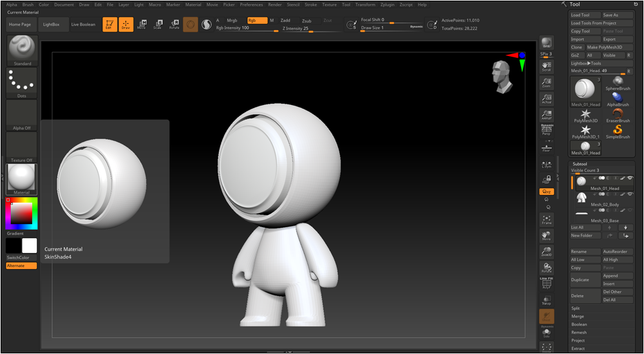Select the SimpleBrush tool icon
The width and height of the screenshot is (644, 354).
point(617,131)
